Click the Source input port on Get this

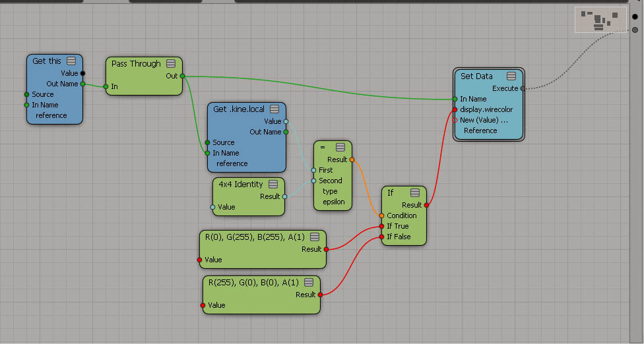[x=26, y=94]
